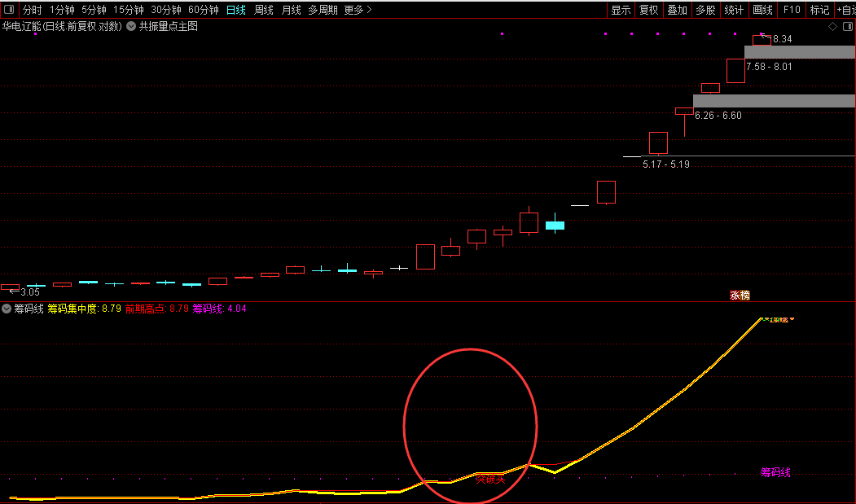Viewport: 856px width, 504px height.
Task: Click the 8.34 high price label
Action: (x=783, y=39)
